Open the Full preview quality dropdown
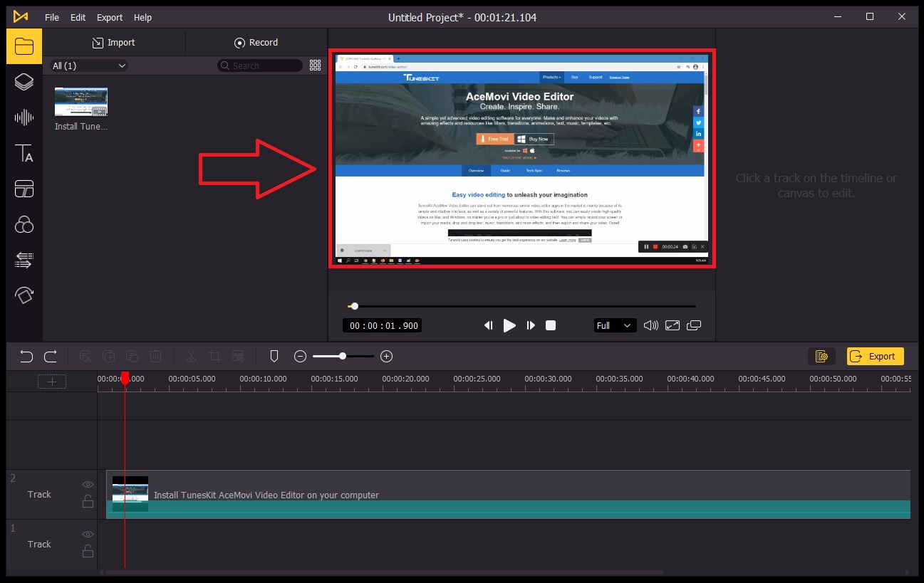Viewport: 924px width, 583px height. pos(614,325)
